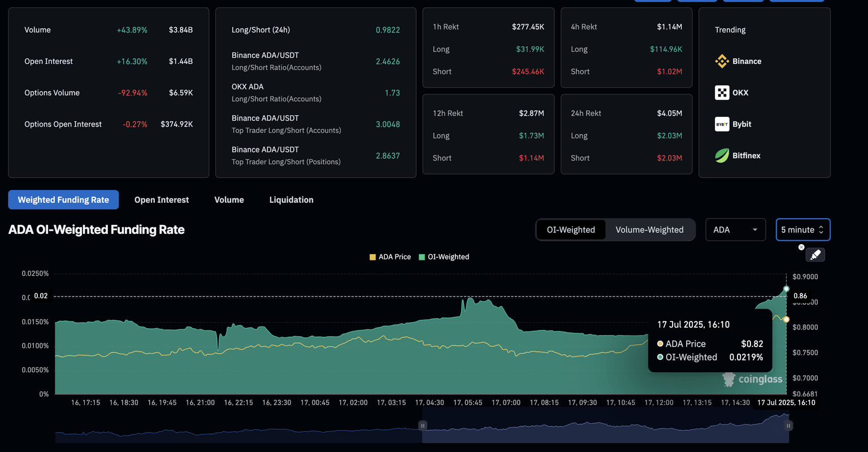Click the coinglass watermark logo
The image size is (868, 452).
(730, 380)
